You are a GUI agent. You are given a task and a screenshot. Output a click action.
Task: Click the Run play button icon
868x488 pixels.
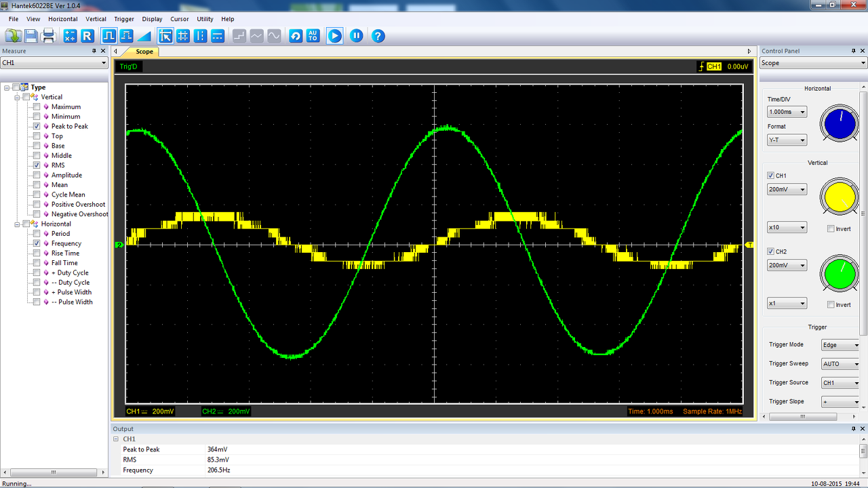[335, 36]
